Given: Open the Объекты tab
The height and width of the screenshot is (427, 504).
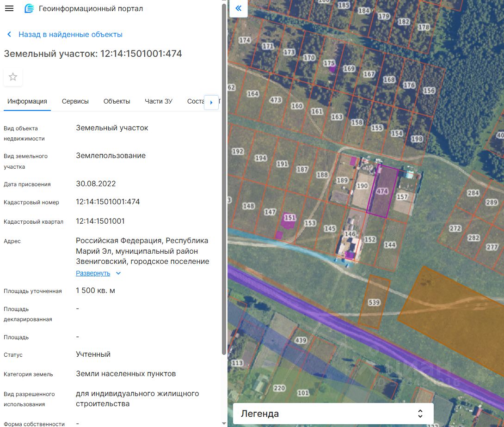Looking at the screenshot, I should [117, 101].
